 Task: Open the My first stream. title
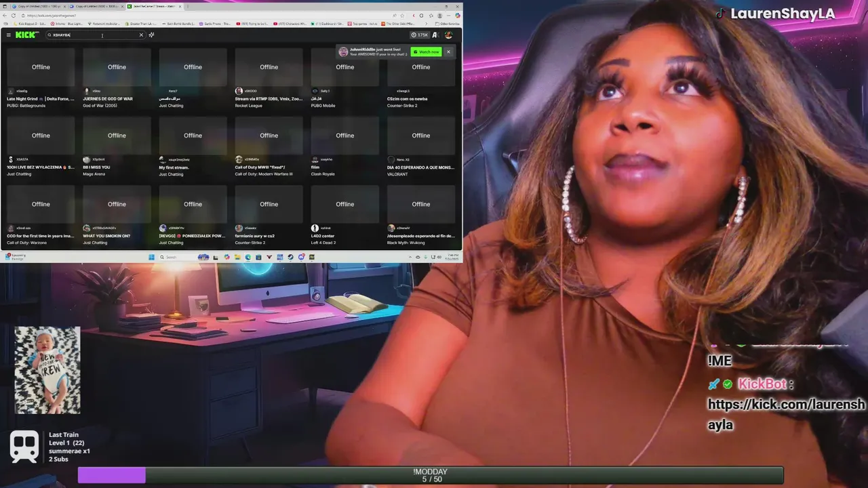click(174, 167)
